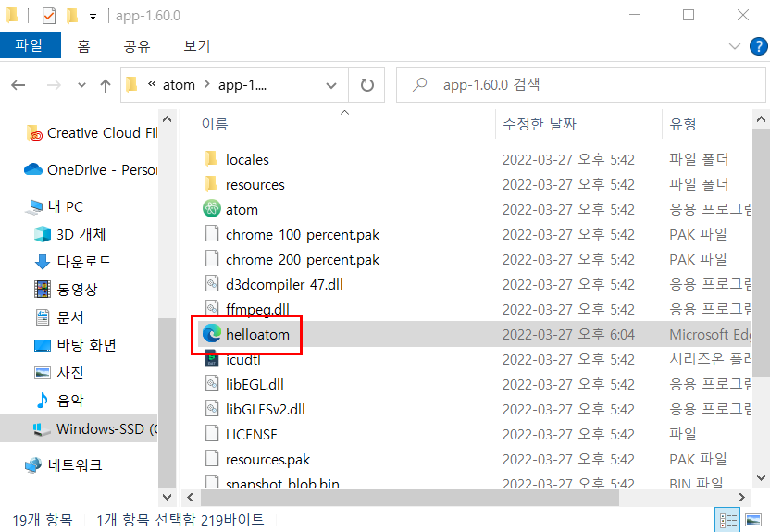Open the 공유 ribbon tab
Screen dimensions: 770x532
[137, 46]
